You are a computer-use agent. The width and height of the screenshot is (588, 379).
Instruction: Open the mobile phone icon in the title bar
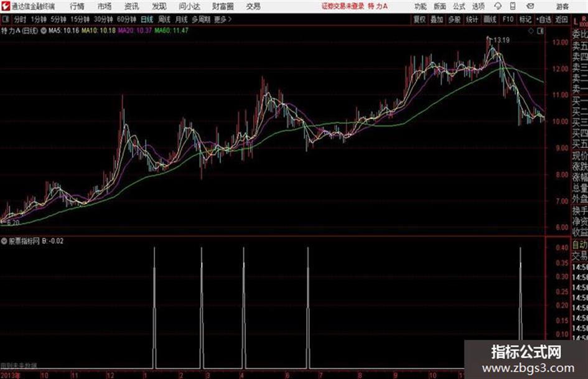[x=513, y=6]
